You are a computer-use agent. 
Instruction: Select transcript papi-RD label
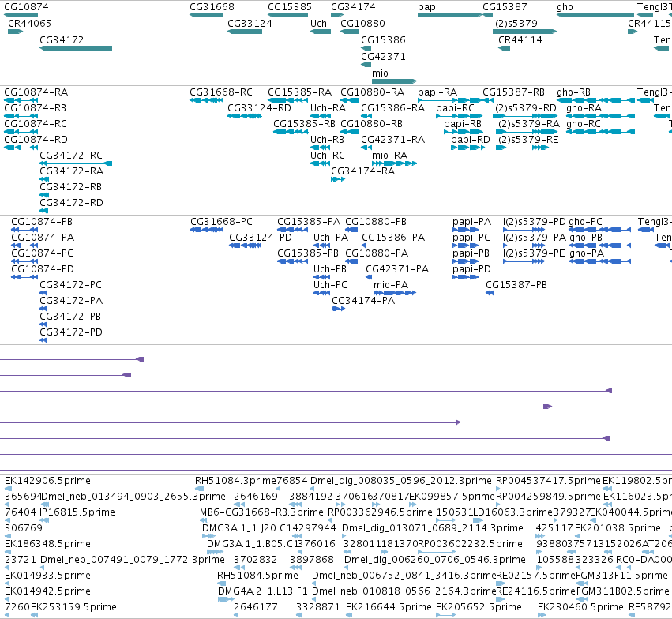pyautogui.click(x=470, y=139)
